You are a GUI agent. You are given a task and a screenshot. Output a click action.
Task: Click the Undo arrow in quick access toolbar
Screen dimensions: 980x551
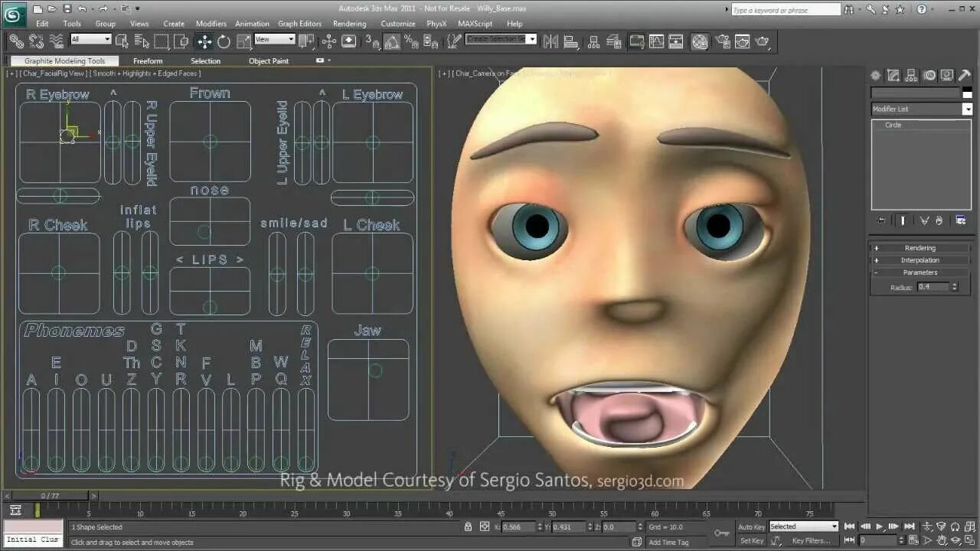[x=82, y=8]
